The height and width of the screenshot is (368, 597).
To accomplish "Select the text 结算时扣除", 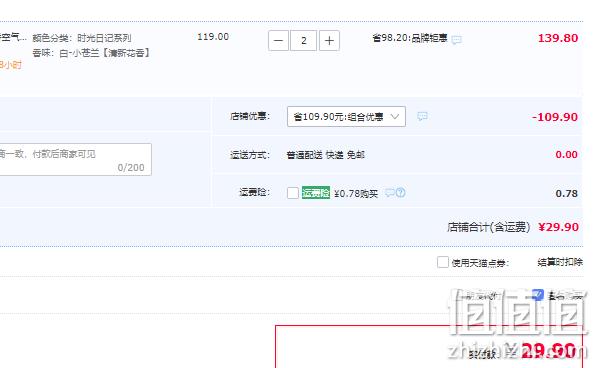I will pos(560,262).
